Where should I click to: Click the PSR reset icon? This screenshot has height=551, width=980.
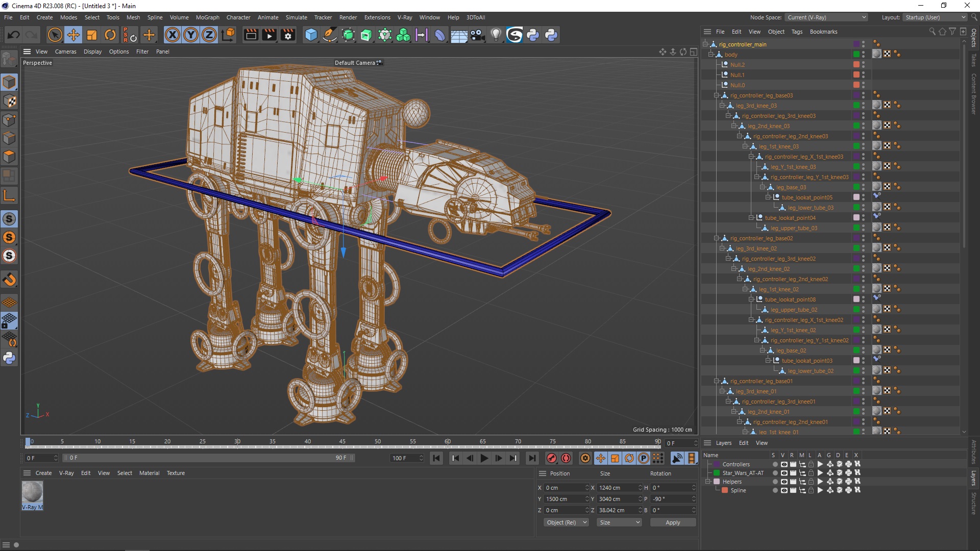pyautogui.click(x=130, y=35)
